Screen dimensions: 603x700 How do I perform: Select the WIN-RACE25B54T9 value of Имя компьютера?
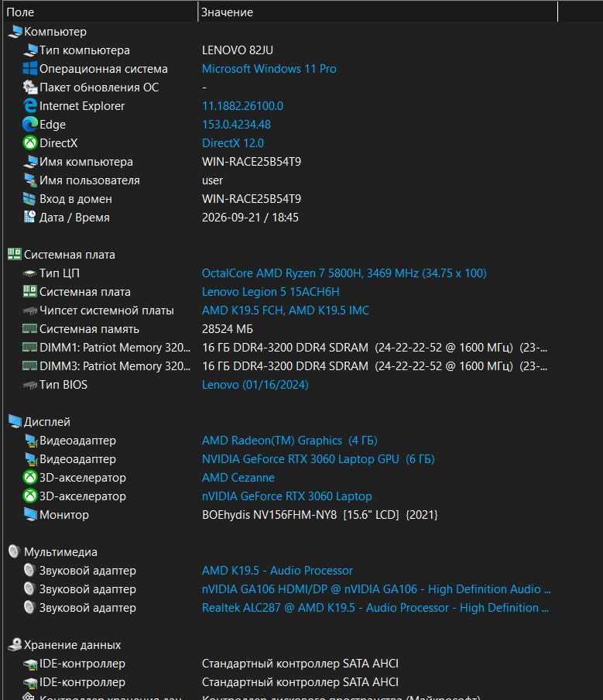coord(252,162)
